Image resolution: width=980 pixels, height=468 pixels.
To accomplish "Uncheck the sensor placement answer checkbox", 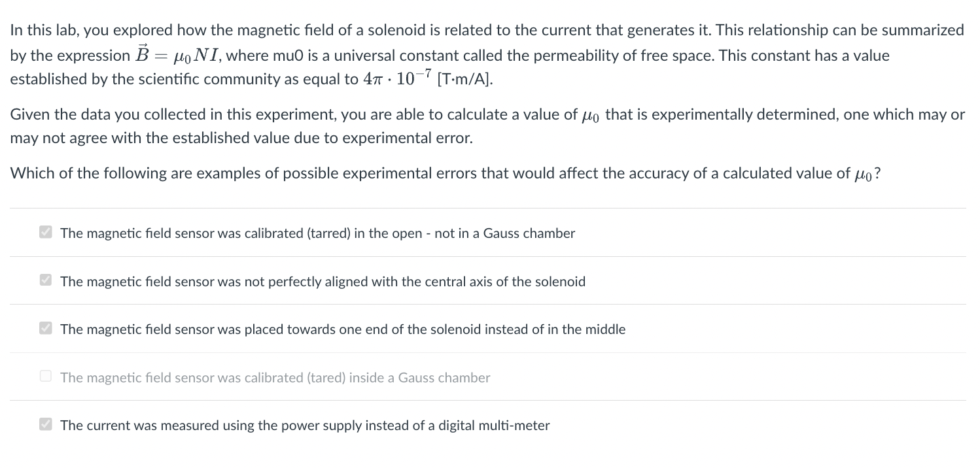I will 45,328.
